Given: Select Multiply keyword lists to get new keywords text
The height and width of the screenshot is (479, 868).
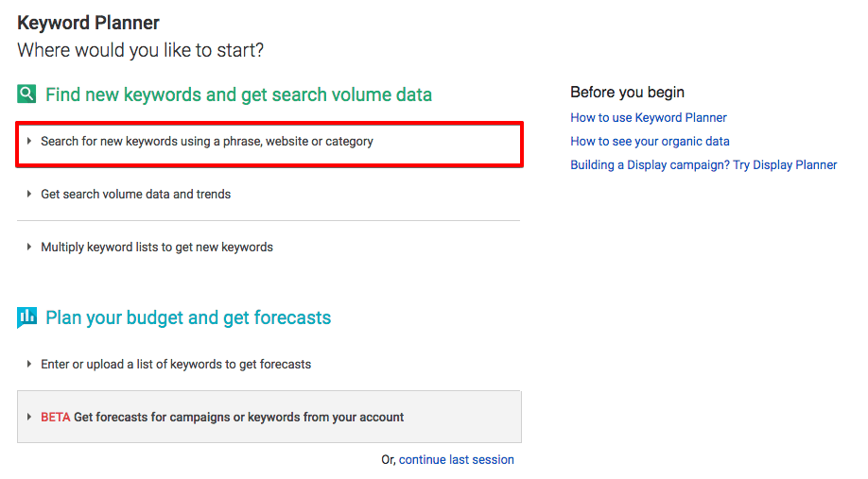Looking at the screenshot, I should point(157,248).
